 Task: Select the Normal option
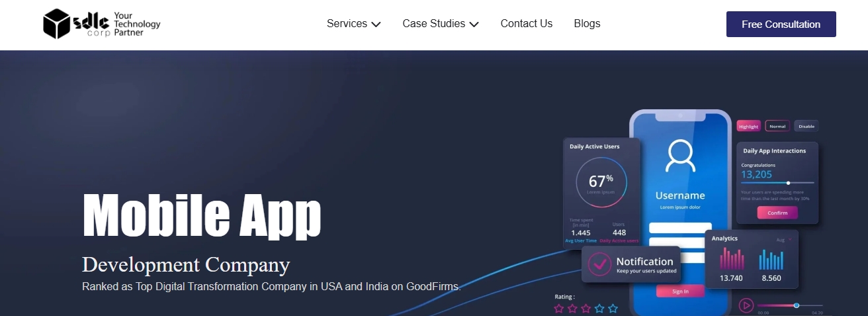click(777, 127)
